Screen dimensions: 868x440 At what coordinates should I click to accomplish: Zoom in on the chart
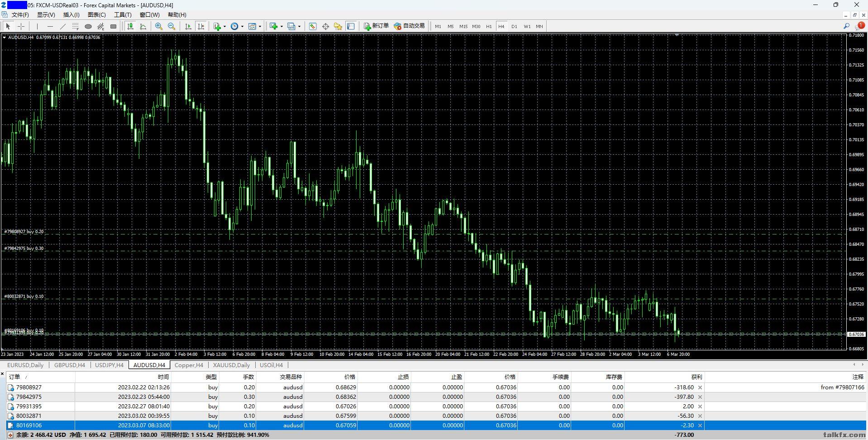click(x=158, y=26)
